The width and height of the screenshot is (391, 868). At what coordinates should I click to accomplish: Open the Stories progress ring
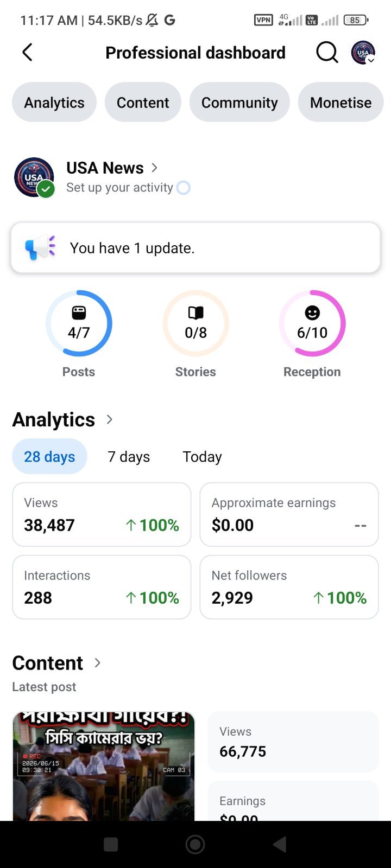pyautogui.click(x=195, y=323)
